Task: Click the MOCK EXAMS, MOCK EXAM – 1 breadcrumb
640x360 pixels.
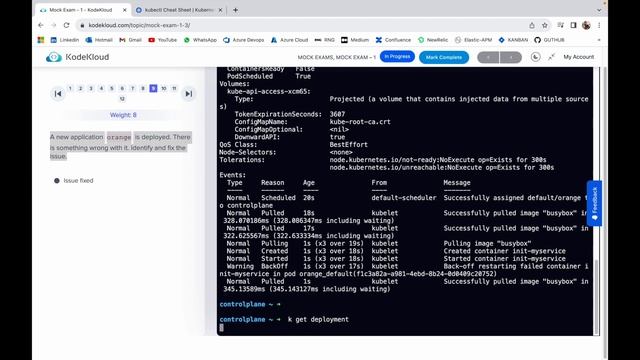Action: 337,57
